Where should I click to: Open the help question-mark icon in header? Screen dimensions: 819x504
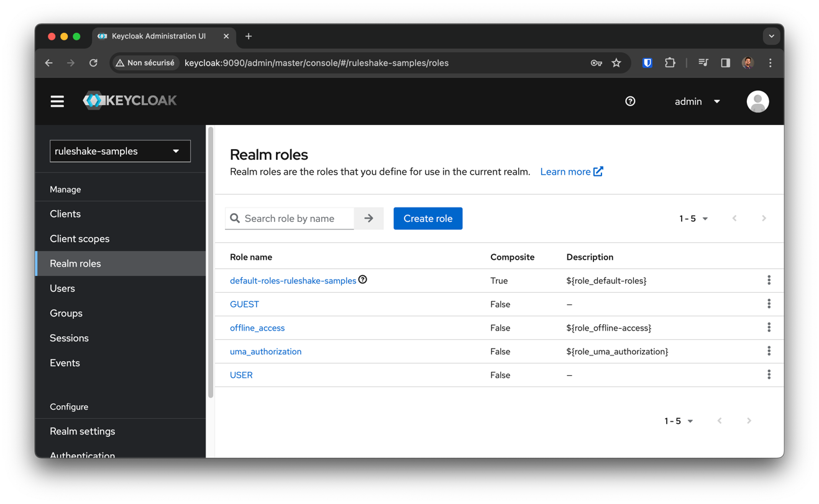[x=630, y=101]
